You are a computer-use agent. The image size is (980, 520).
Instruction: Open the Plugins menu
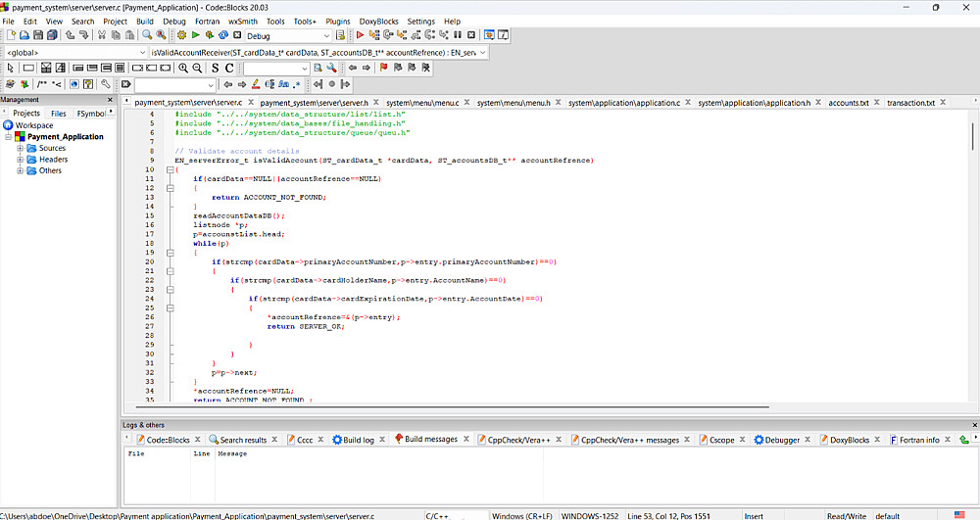pos(338,22)
